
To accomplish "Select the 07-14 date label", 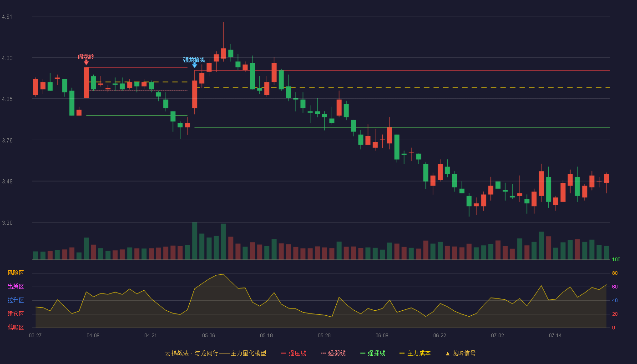I will 555,335.
